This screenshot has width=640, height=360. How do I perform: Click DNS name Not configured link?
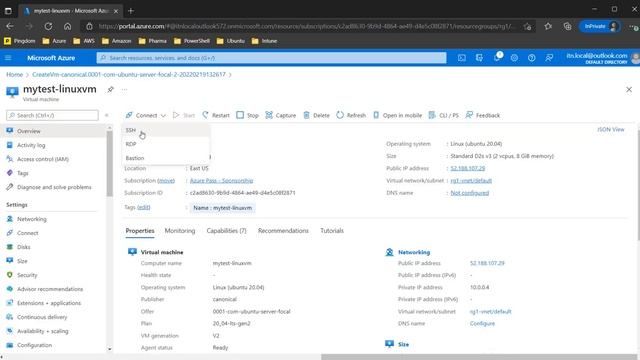469,193
